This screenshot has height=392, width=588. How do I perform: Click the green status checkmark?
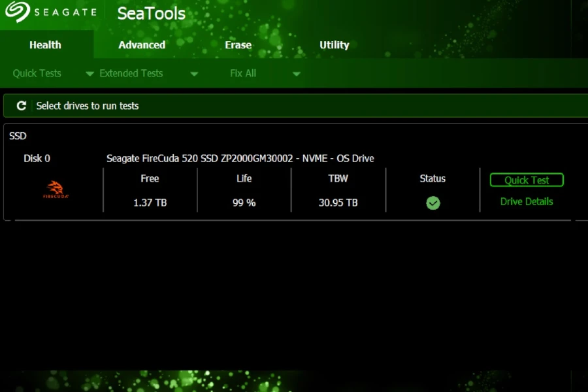point(433,203)
